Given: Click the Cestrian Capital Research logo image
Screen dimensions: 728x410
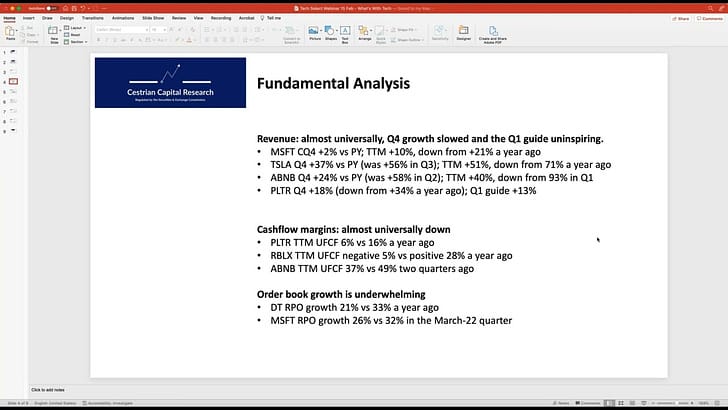Looking at the screenshot, I should tap(170, 83).
